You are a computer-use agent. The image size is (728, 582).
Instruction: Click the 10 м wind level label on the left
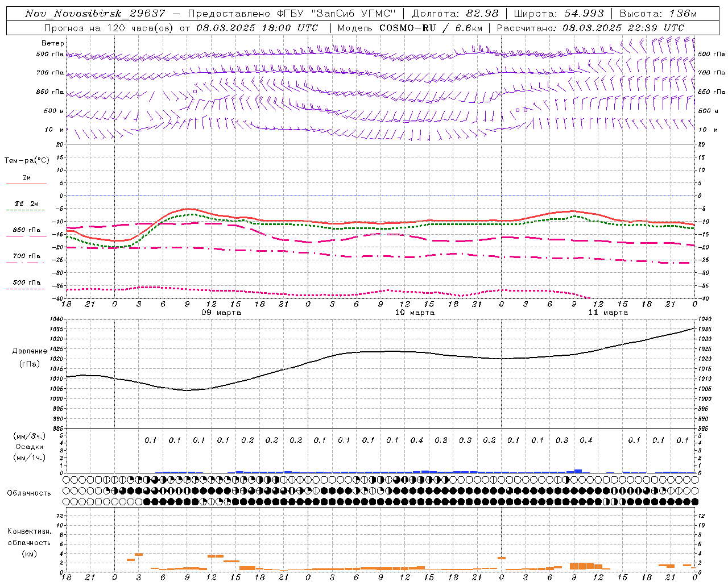click(x=55, y=130)
